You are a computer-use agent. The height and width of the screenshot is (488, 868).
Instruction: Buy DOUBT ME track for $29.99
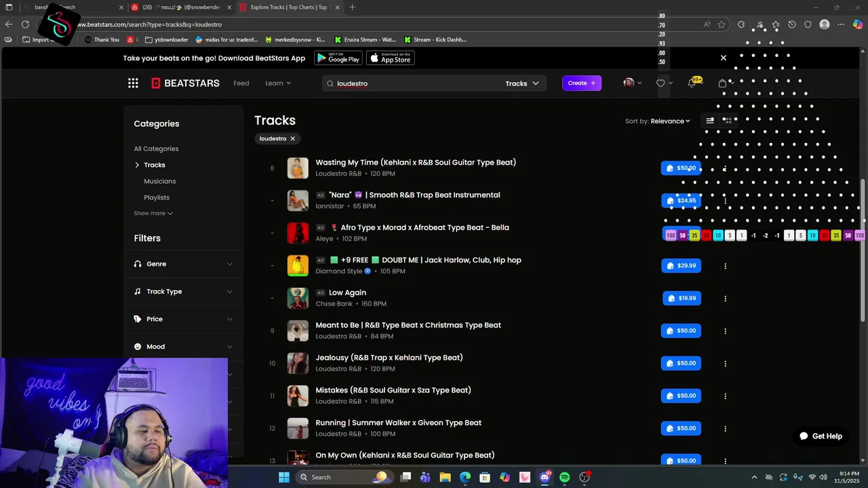682,266
